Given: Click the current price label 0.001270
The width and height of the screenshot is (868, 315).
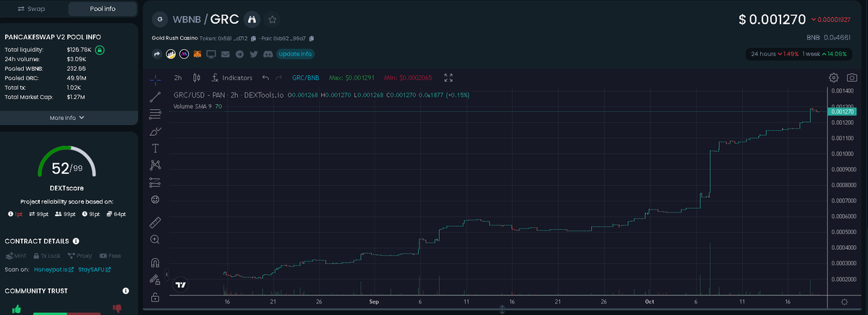Looking at the screenshot, I should point(843,111).
